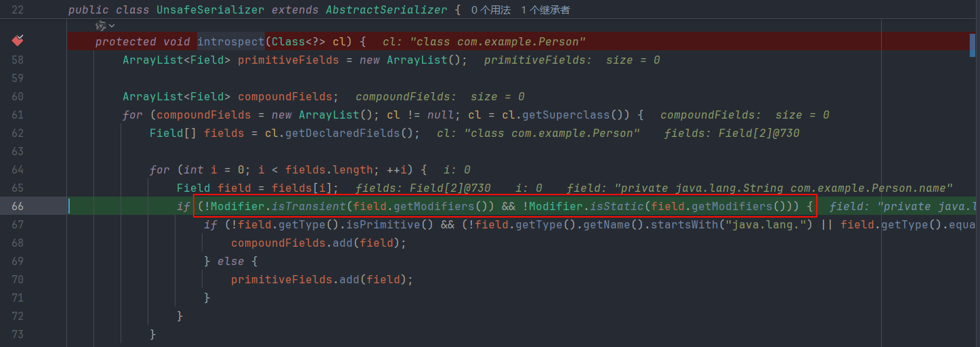
Task: Click line number 64 in the gutter
Action: (x=18, y=169)
